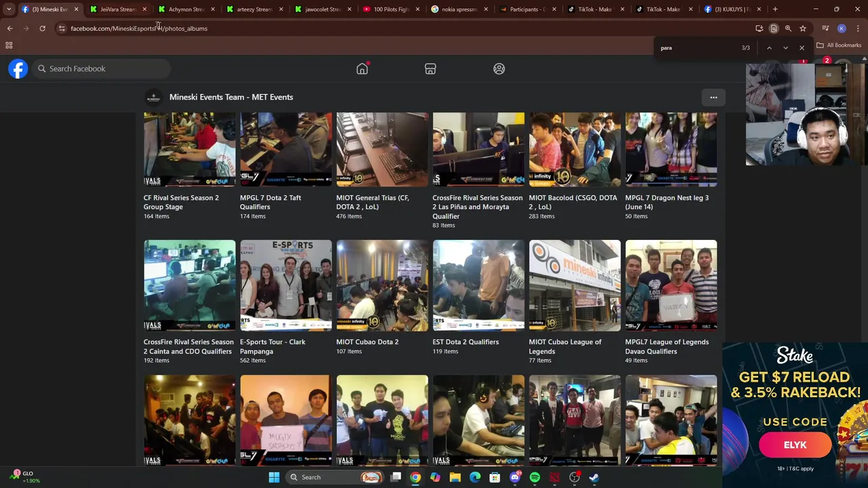868x488 pixels.
Task: Click the address bar URL
Action: 139,28
